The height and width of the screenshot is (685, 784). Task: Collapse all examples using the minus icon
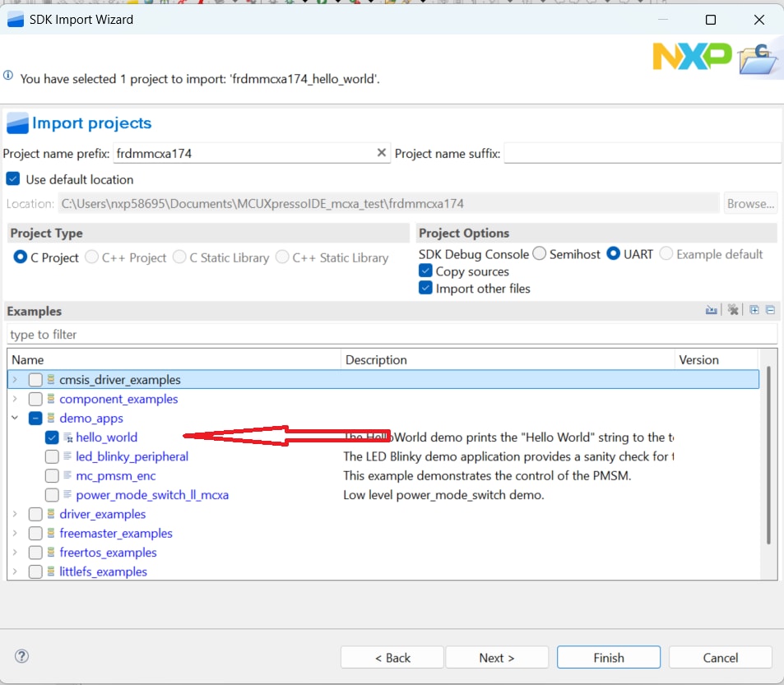[x=770, y=310]
